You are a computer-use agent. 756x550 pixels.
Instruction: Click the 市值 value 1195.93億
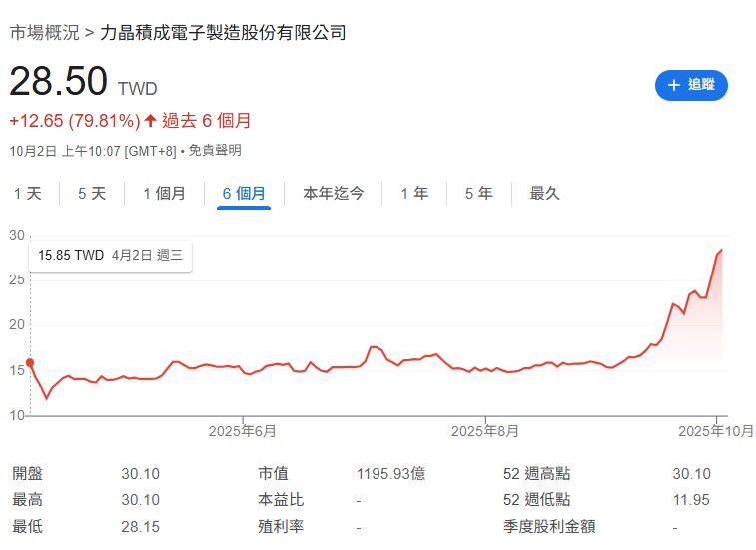click(391, 474)
